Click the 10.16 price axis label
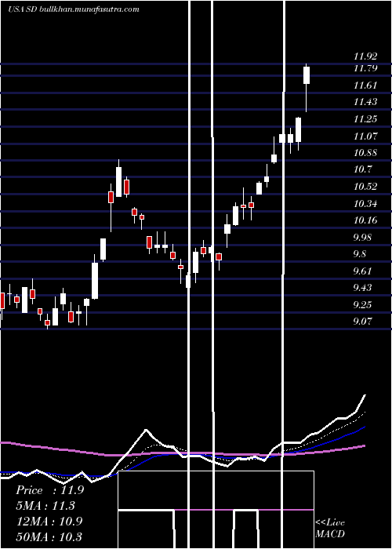Image resolution: width=392 pixels, height=549 pixels. [366, 220]
